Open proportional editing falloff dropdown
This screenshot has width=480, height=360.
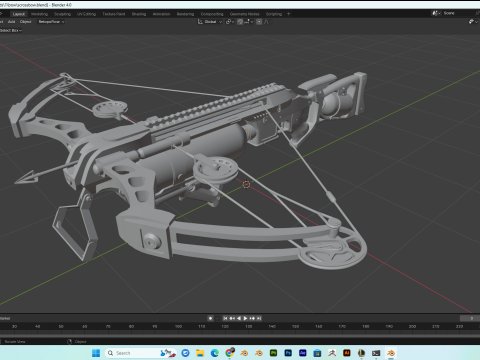pos(267,22)
